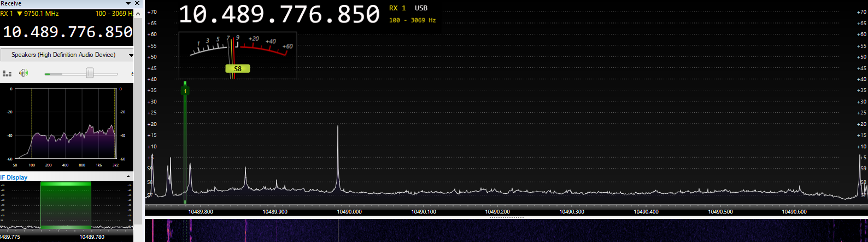Click the Receive panel frequency display
Viewport: 868px width, 242px height.
[x=67, y=32]
